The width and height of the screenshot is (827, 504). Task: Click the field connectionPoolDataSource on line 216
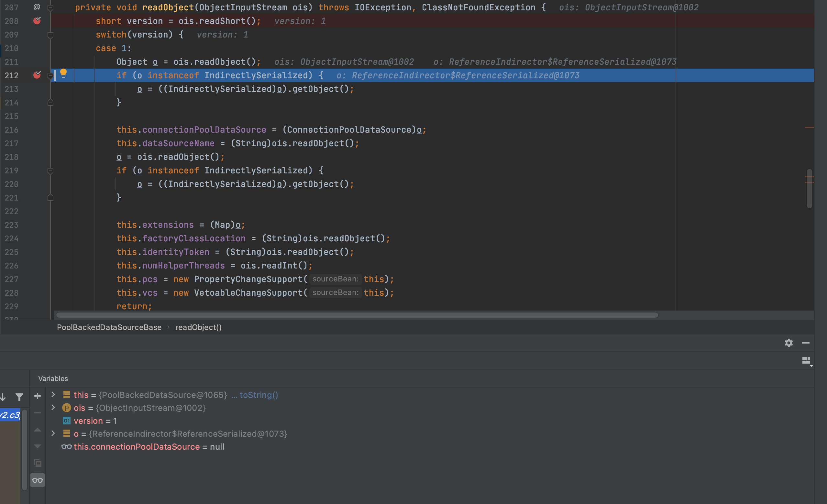tap(204, 129)
